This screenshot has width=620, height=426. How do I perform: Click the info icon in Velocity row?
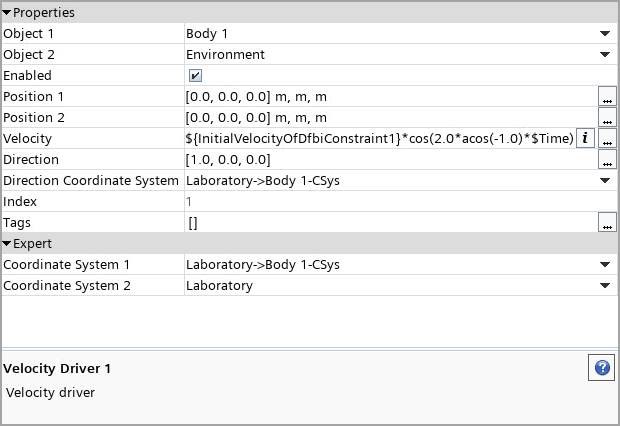[x=586, y=138]
